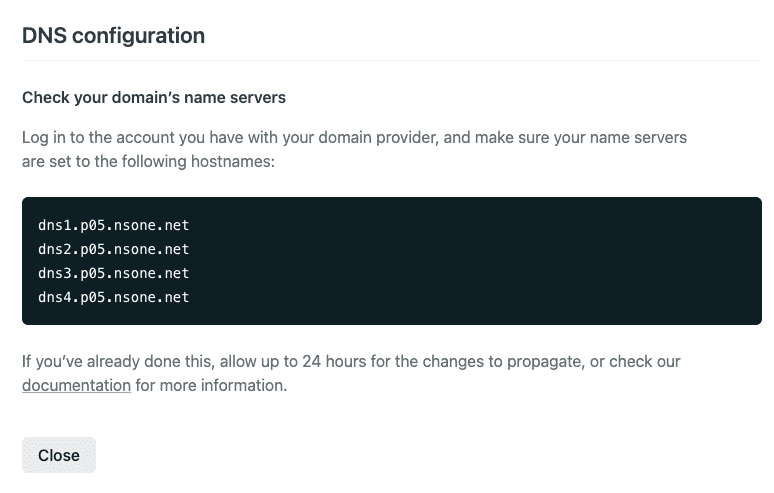Click on the dns3.p05.nsone.net entry
Viewport: 774px width, 493px height.
point(113,273)
